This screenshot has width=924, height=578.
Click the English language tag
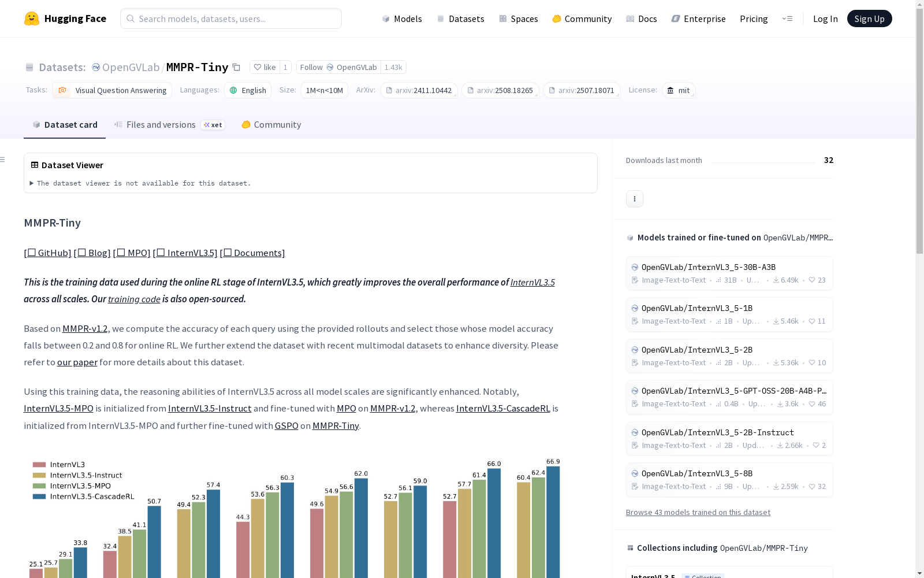pyautogui.click(x=248, y=90)
